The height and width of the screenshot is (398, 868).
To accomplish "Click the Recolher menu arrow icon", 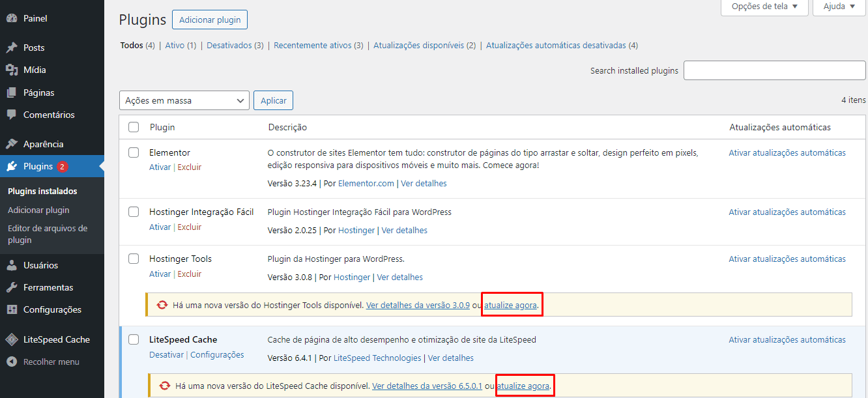I will point(12,362).
